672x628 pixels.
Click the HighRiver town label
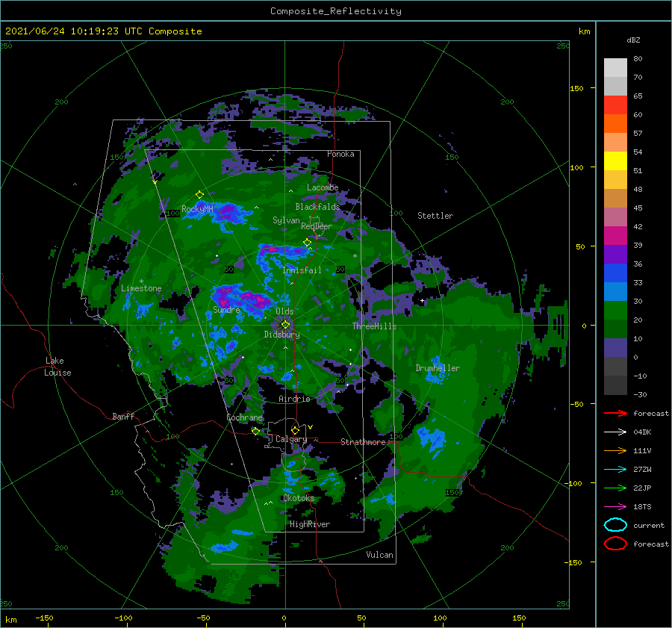pos(310,524)
